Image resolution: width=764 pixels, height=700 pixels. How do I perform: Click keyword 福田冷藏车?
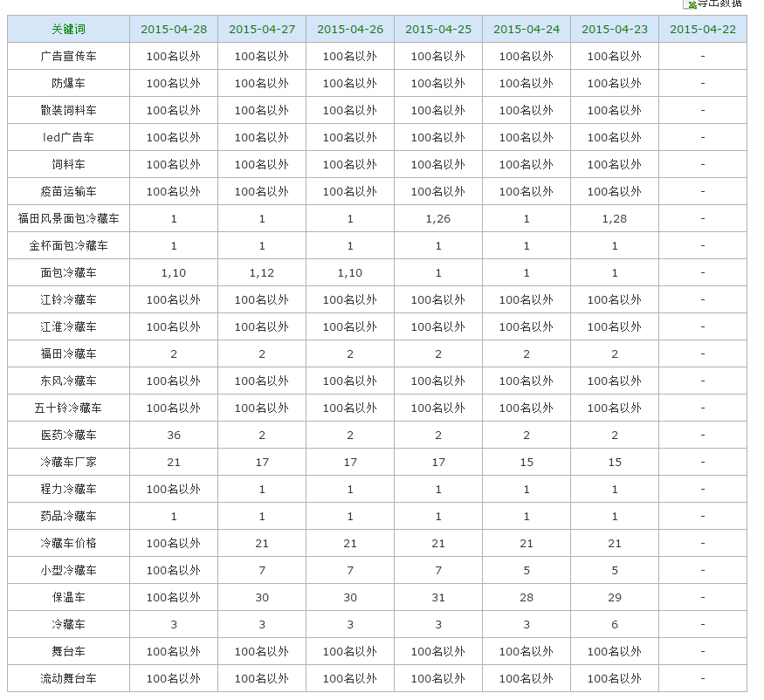click(x=69, y=353)
